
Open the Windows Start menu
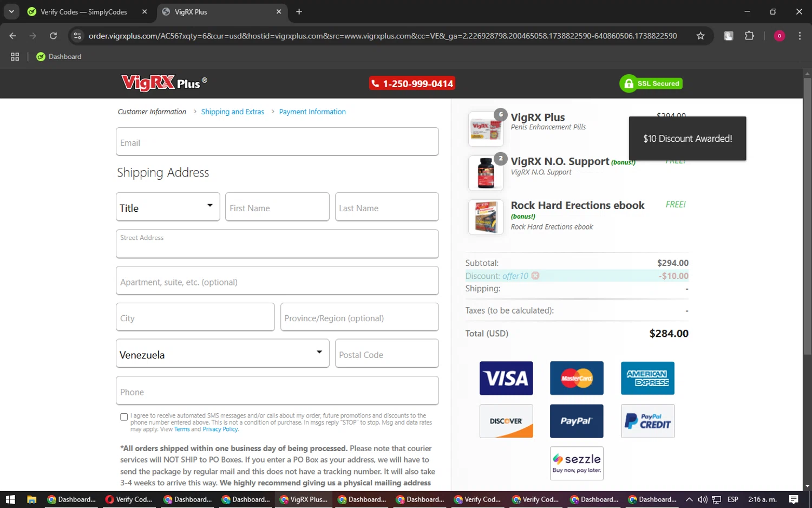pyautogui.click(x=10, y=499)
